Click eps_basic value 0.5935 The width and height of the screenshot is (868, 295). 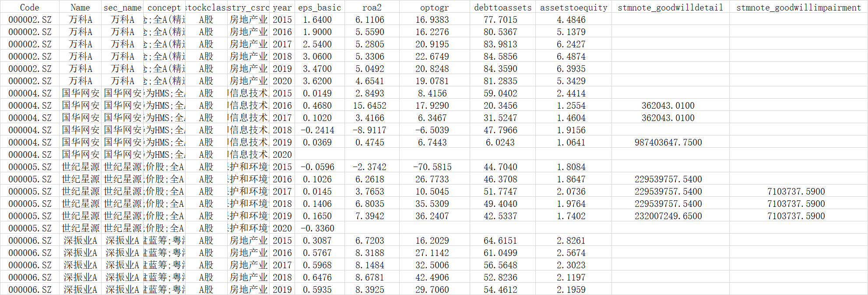click(x=317, y=290)
